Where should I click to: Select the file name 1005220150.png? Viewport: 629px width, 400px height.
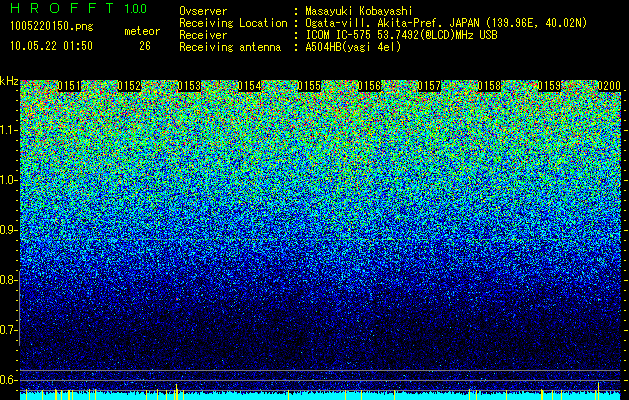pos(52,27)
